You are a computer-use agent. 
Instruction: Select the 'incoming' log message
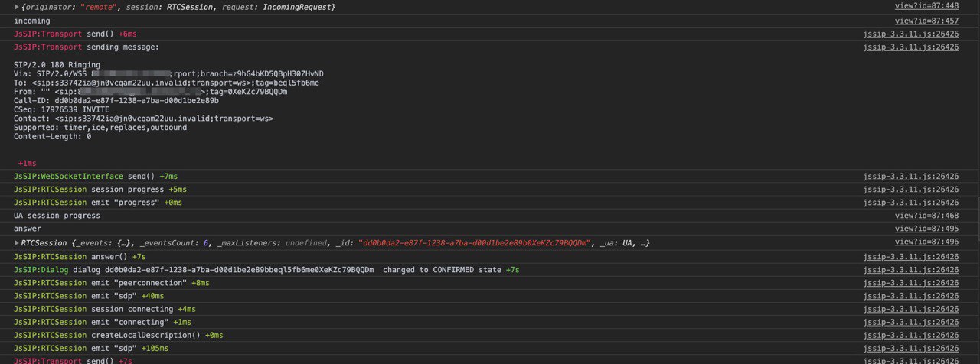click(x=32, y=21)
